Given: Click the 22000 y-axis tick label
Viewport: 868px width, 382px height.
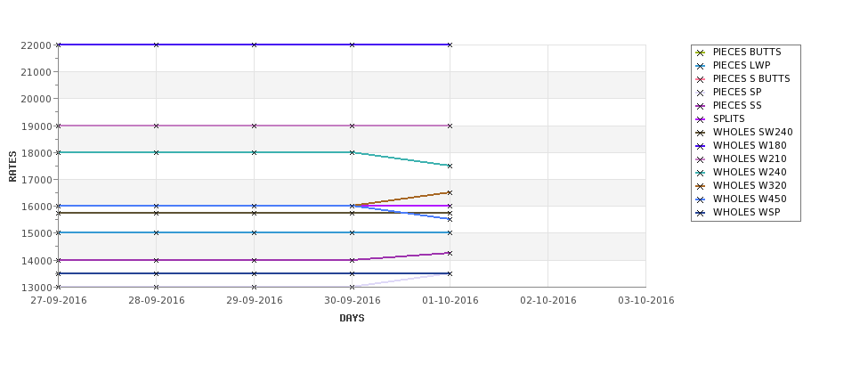Looking at the screenshot, I should 36,45.
